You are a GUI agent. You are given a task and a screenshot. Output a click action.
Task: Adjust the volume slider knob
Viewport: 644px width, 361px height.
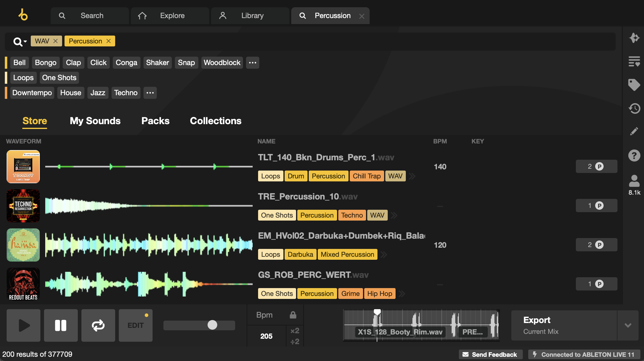pos(212,325)
